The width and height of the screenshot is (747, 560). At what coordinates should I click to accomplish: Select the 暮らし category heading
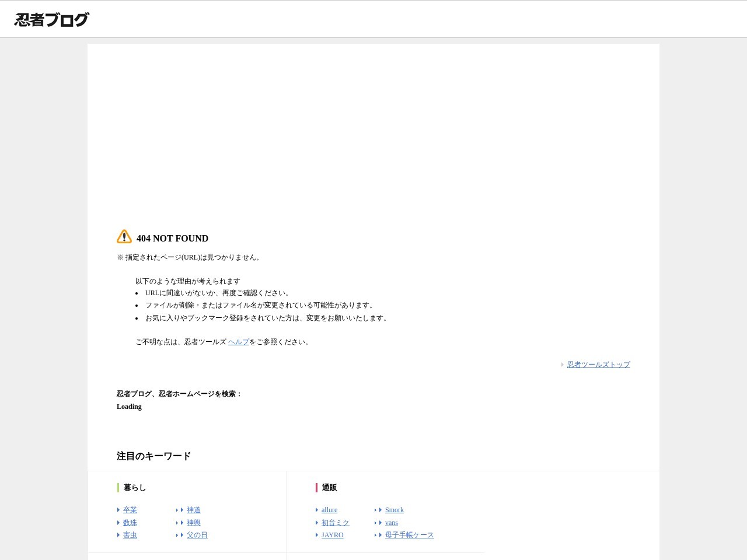click(x=134, y=488)
